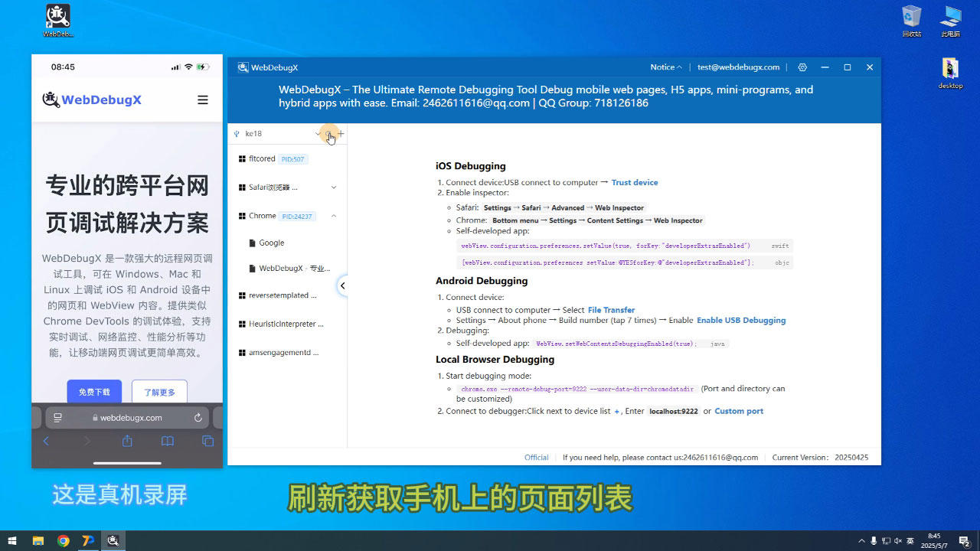Open the Notice dropdown in title bar
Image resolution: width=980 pixels, height=551 pixels.
coord(666,67)
